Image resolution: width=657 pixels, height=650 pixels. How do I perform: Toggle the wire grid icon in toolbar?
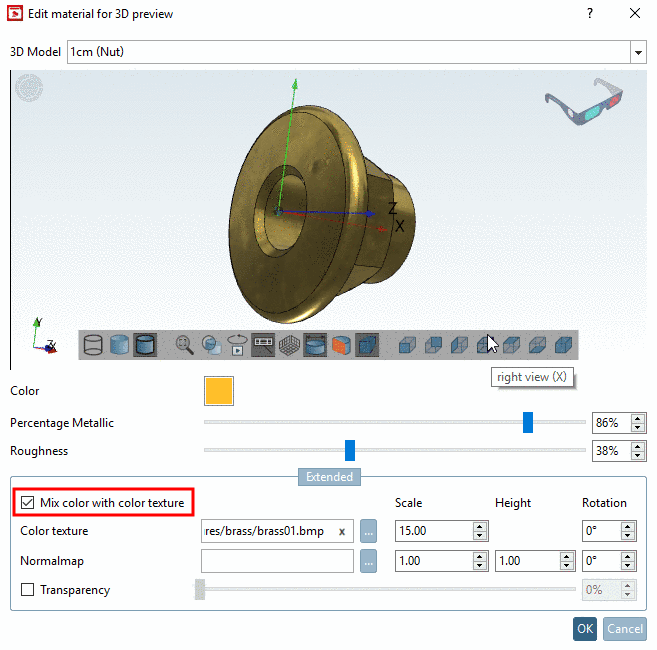[x=289, y=345]
